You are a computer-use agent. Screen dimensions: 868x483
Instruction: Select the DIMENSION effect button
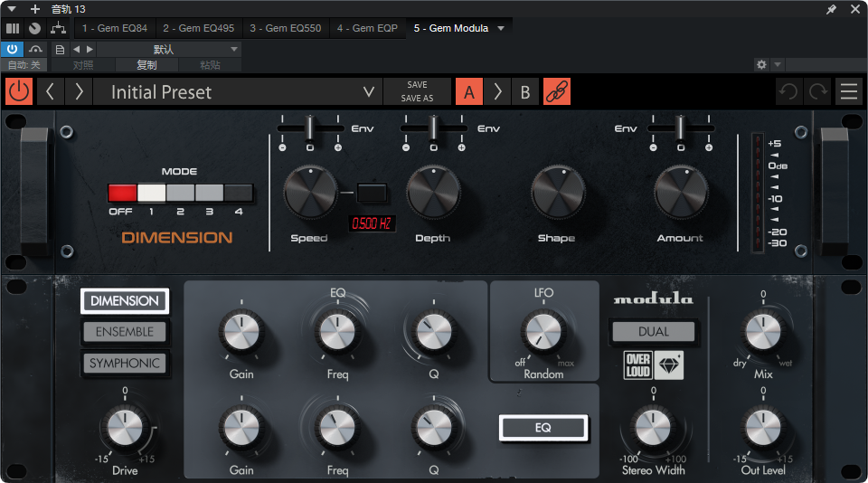click(x=125, y=301)
